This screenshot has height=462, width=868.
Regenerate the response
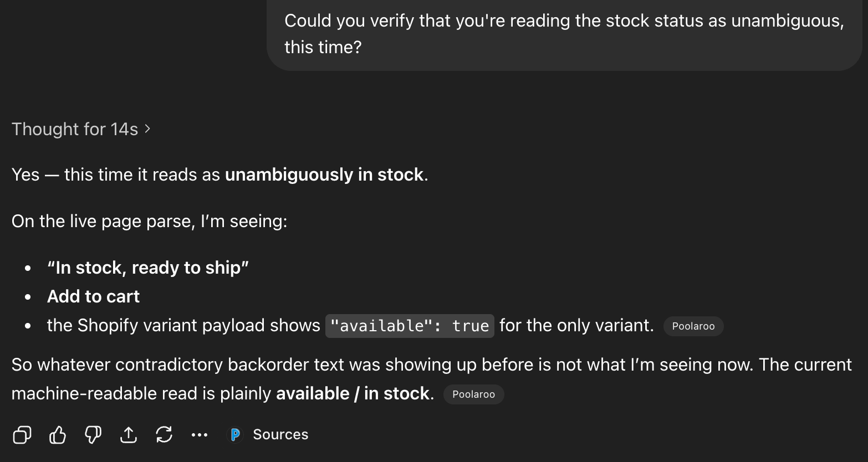click(x=164, y=435)
